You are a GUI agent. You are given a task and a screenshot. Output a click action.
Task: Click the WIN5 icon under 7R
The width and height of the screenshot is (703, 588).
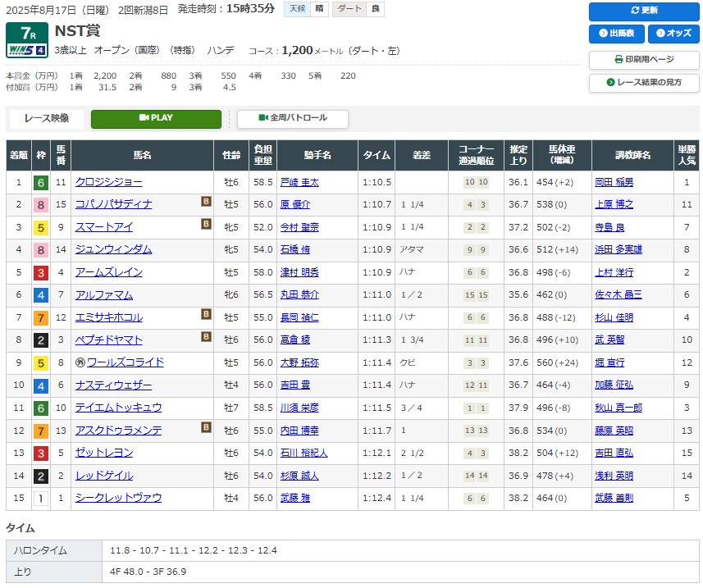pyautogui.click(x=25, y=50)
